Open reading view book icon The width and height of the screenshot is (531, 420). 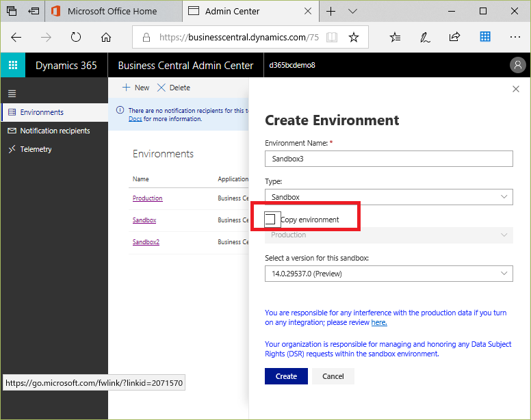click(332, 37)
